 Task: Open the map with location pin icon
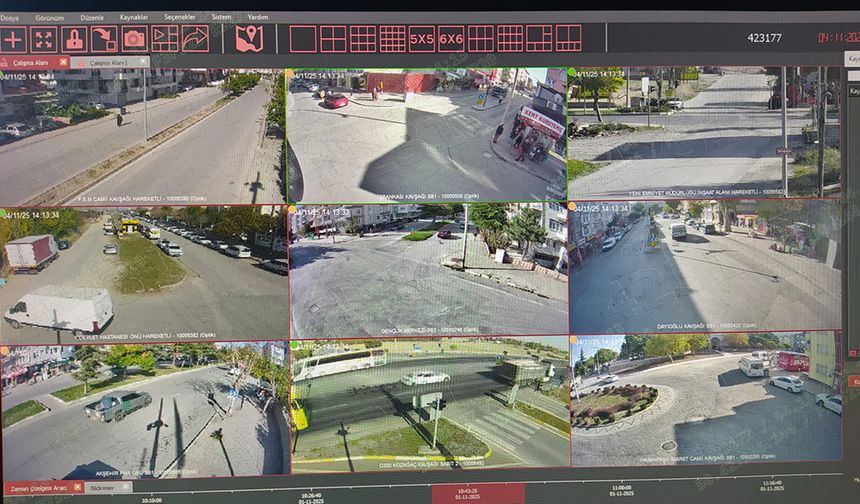click(x=250, y=39)
